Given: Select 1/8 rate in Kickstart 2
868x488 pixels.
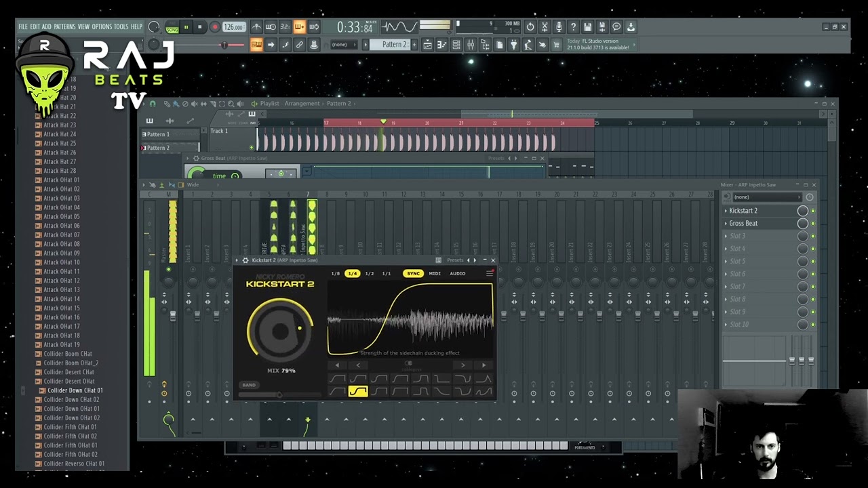Looking at the screenshot, I should [336, 273].
